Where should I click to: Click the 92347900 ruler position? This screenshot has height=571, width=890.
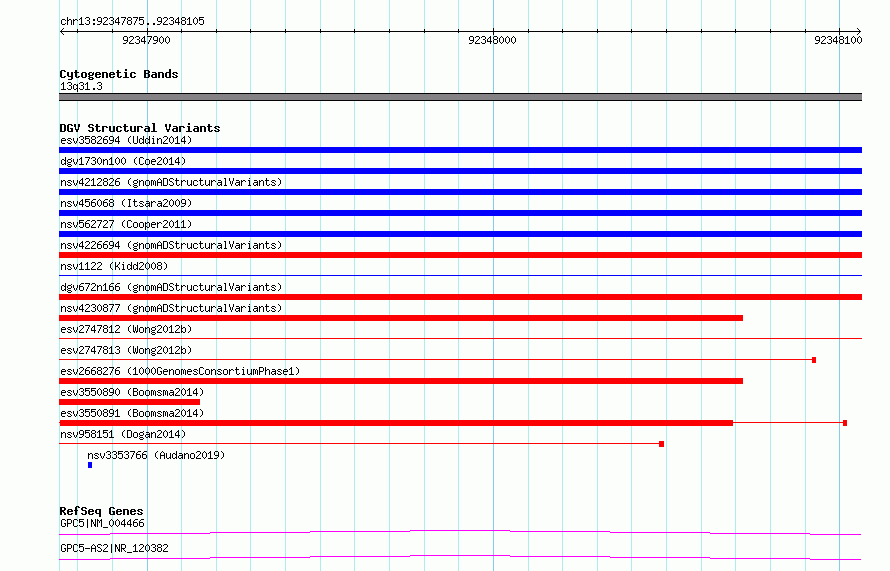(146, 40)
